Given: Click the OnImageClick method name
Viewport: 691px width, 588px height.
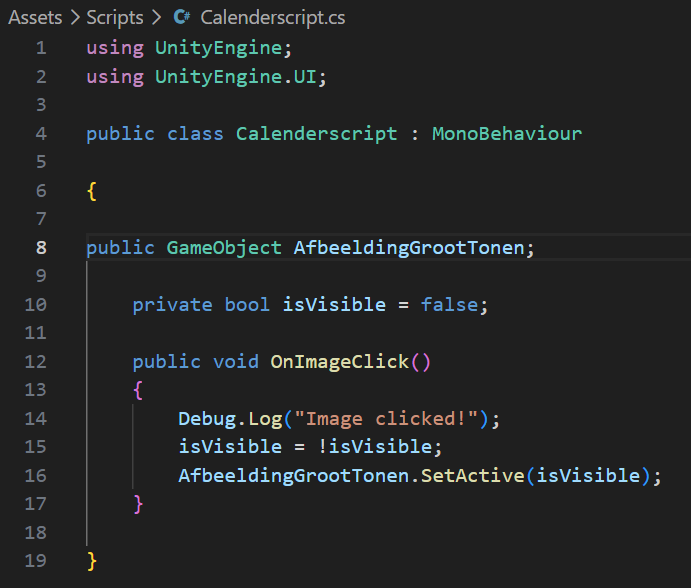Looking at the screenshot, I should [x=339, y=361].
